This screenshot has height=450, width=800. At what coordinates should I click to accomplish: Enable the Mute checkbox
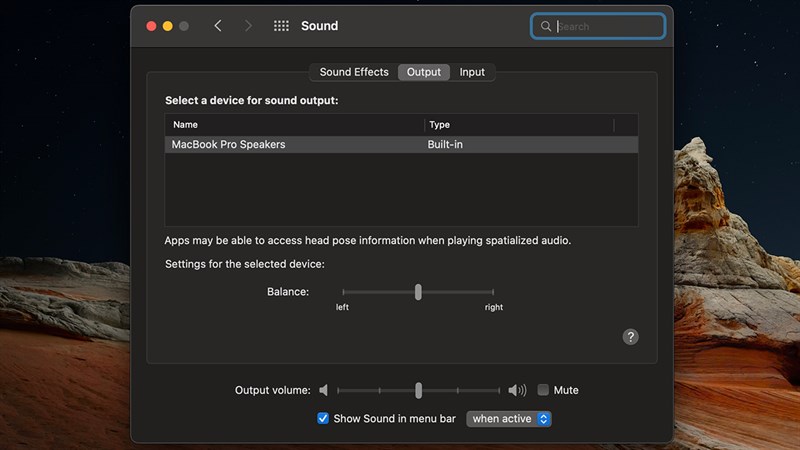click(x=543, y=390)
